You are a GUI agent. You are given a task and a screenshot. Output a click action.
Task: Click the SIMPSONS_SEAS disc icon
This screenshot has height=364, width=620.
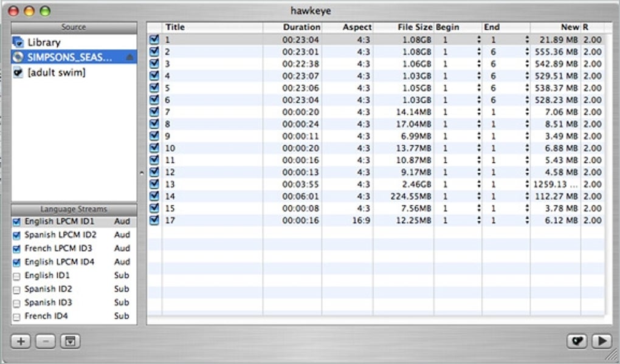coord(18,57)
